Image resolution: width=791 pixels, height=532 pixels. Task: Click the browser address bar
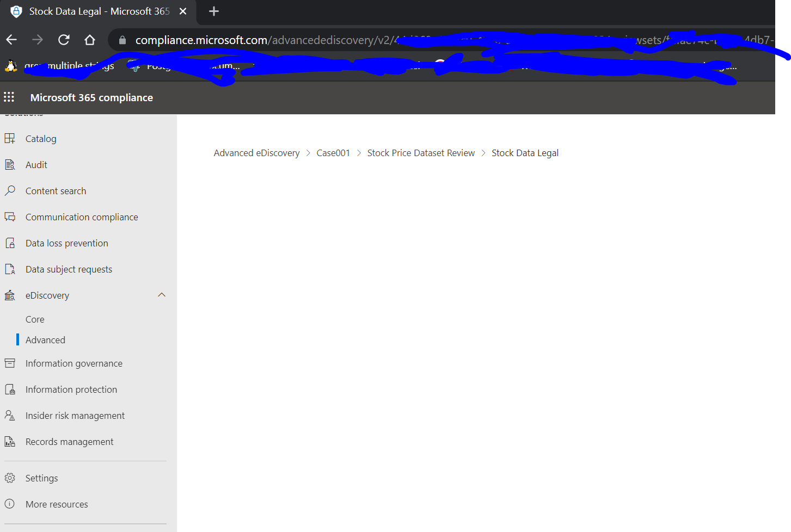tap(327, 39)
